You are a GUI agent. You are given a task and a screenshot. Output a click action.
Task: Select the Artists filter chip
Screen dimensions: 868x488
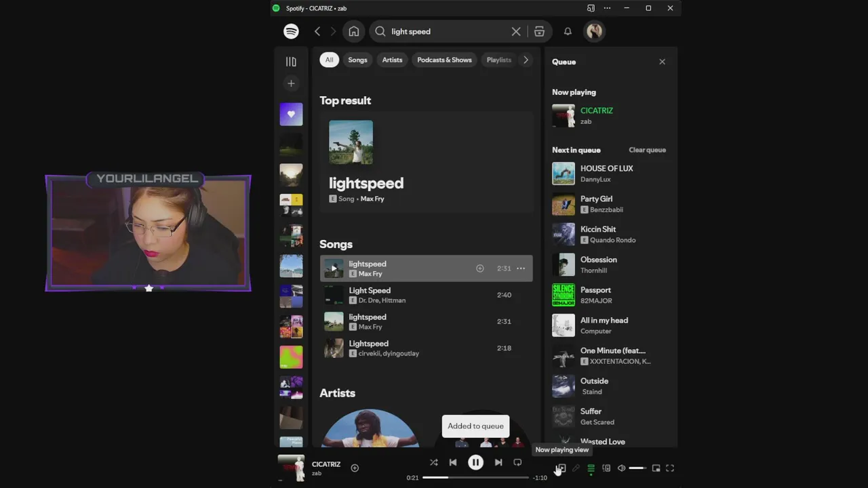tap(392, 60)
